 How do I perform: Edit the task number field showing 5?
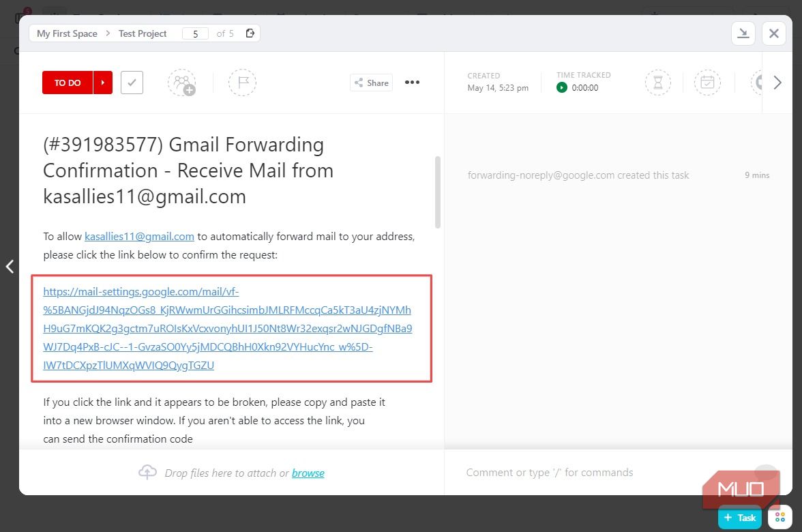(195, 34)
